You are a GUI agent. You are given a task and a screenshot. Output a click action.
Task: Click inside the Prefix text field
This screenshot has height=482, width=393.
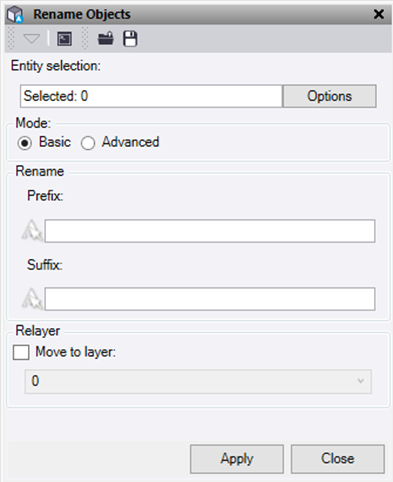(x=210, y=231)
